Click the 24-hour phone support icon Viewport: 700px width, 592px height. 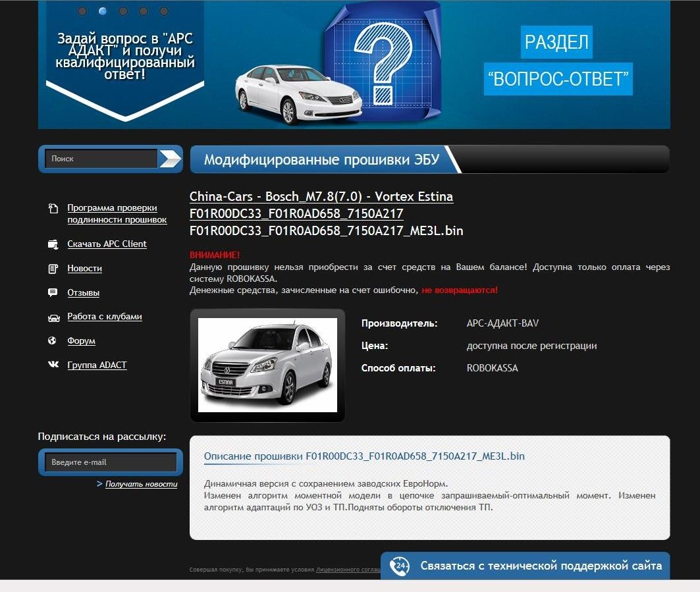(x=399, y=566)
